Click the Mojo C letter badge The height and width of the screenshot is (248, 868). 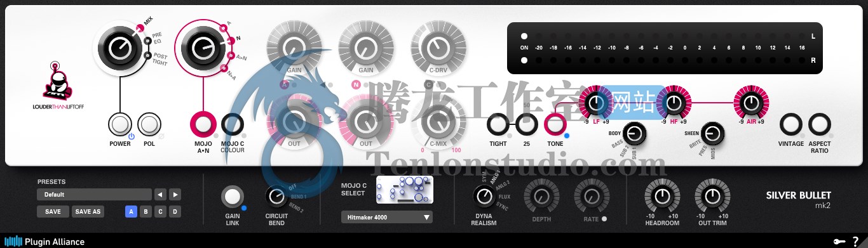[428, 84]
